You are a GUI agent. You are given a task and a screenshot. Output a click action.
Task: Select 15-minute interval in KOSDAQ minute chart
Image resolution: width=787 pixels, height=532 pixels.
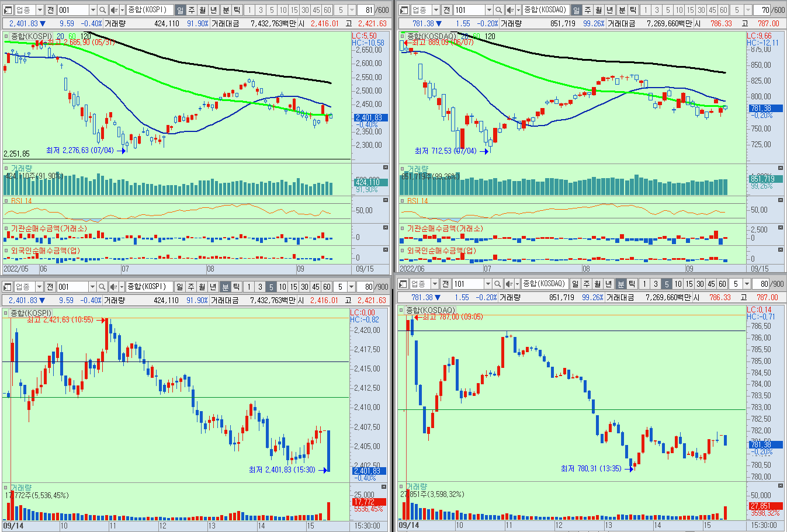(x=689, y=284)
